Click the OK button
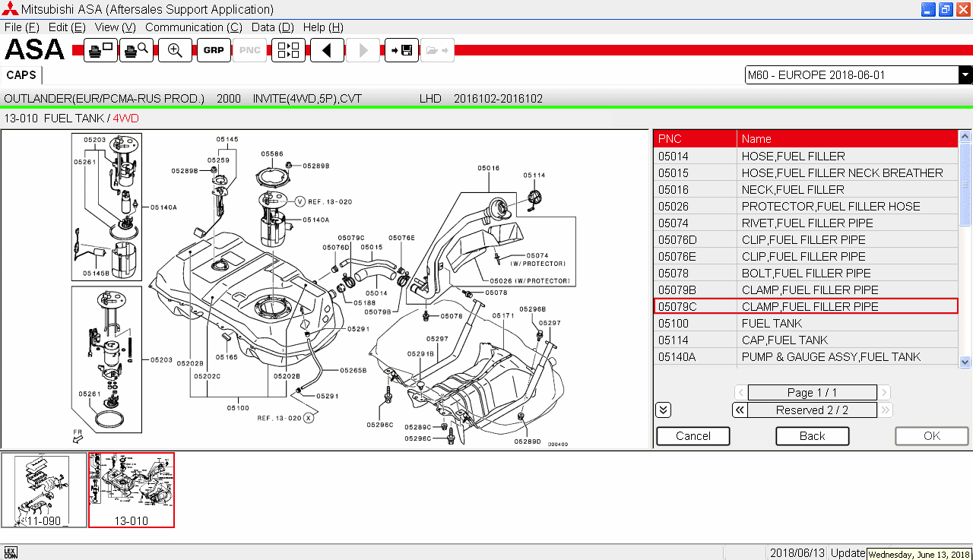The height and width of the screenshot is (560, 973). [932, 436]
